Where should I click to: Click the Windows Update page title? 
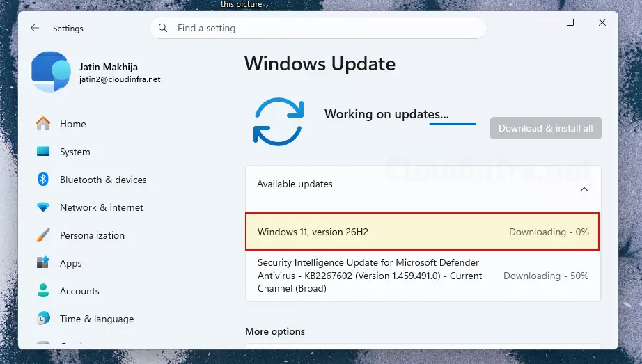click(320, 64)
